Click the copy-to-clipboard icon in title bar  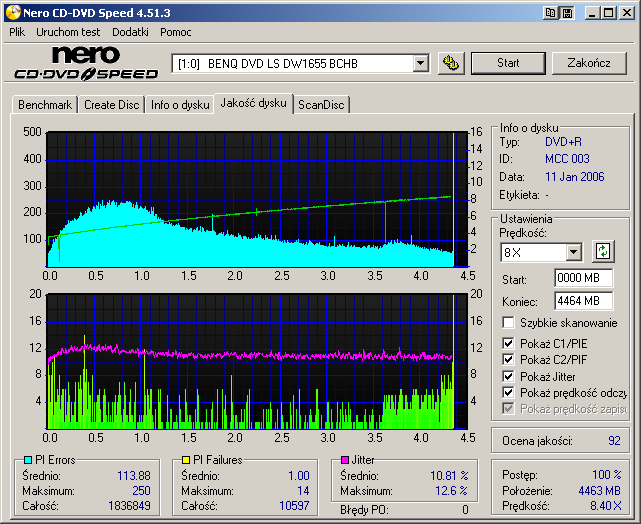point(550,13)
